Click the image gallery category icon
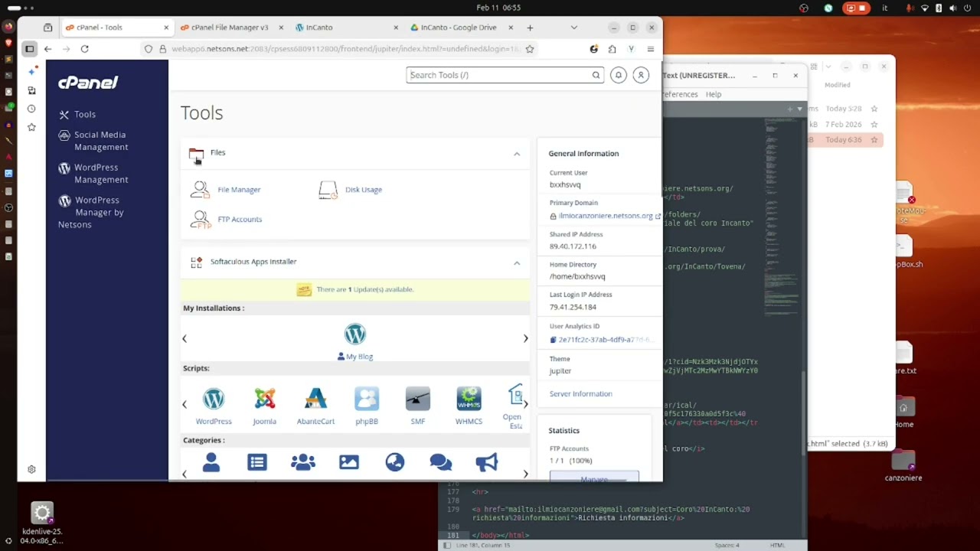The height and width of the screenshot is (551, 980). (349, 462)
